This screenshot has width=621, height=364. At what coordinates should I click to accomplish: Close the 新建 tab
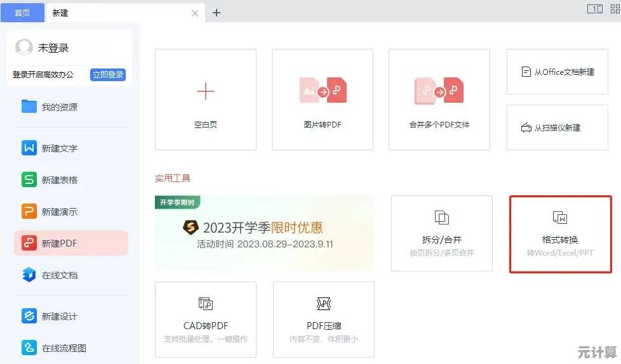pos(195,13)
